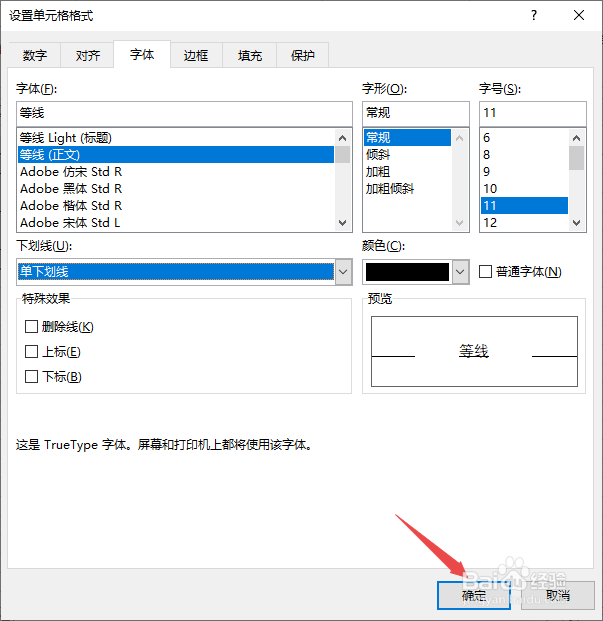Viewport: 603px width, 621px height.
Task: Select font size 9
Action: [x=524, y=171]
